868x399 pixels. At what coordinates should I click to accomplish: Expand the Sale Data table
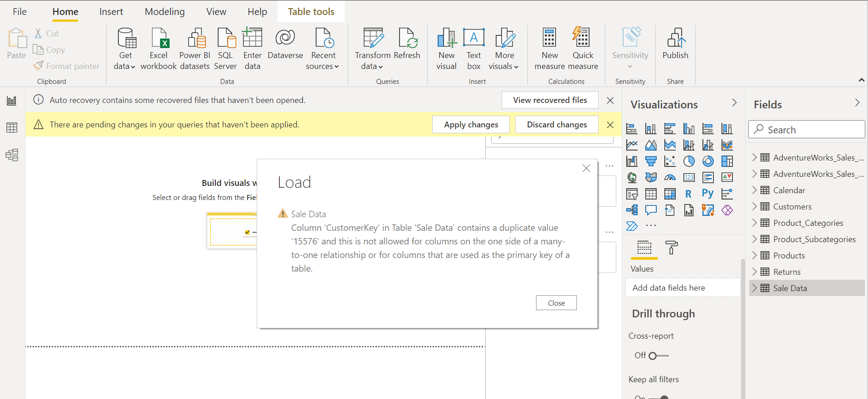point(755,288)
